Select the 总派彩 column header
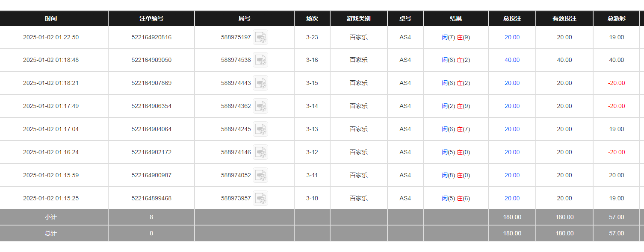The height and width of the screenshot is (252, 644). [x=616, y=19]
